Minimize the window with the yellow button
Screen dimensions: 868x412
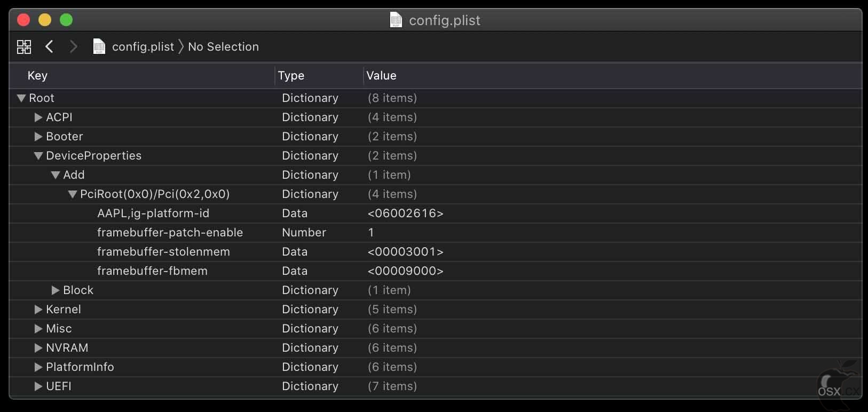click(x=45, y=20)
